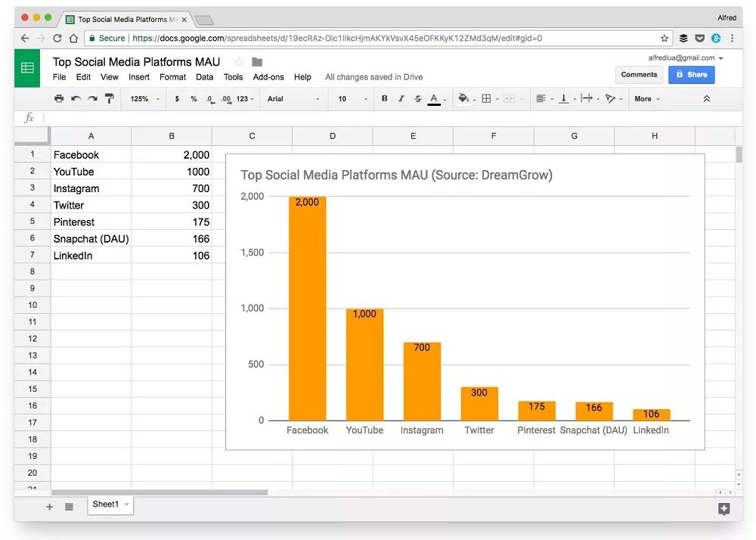756x540 pixels.
Task: Open the Tools menu
Action: click(x=233, y=77)
